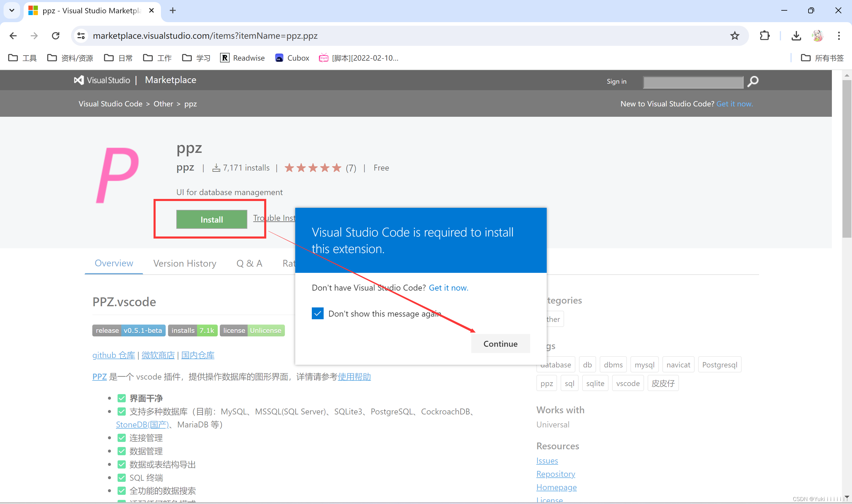Click the ppz extension P logo
This screenshot has width=852, height=504.
(x=117, y=176)
